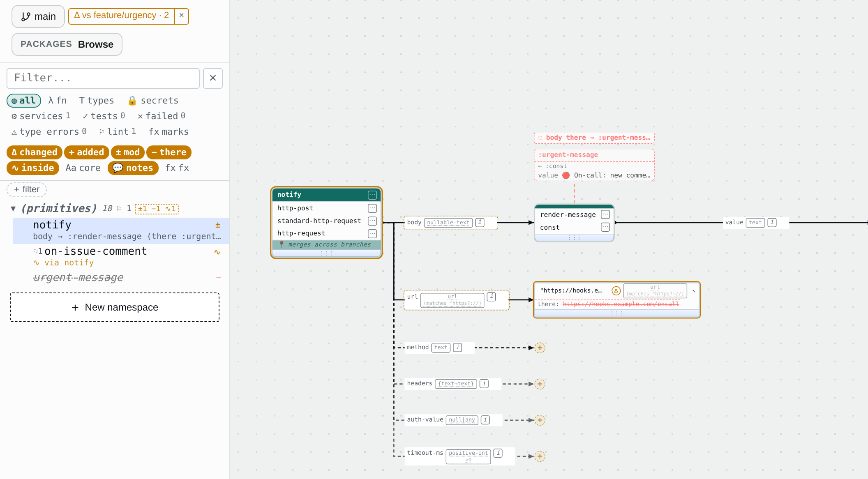Show failed tests filter
Image resolution: width=868 pixels, height=479 pixels.
tap(161, 116)
